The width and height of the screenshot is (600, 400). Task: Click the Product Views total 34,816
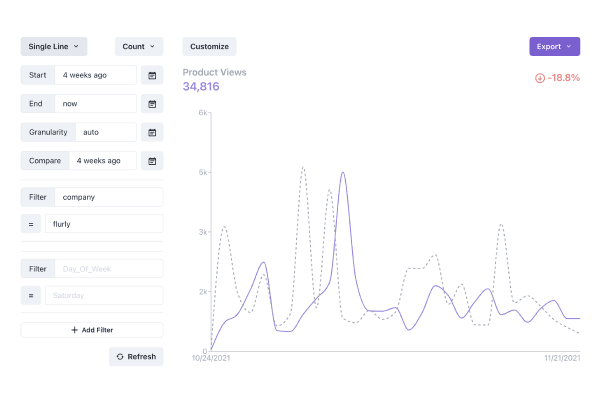click(201, 87)
